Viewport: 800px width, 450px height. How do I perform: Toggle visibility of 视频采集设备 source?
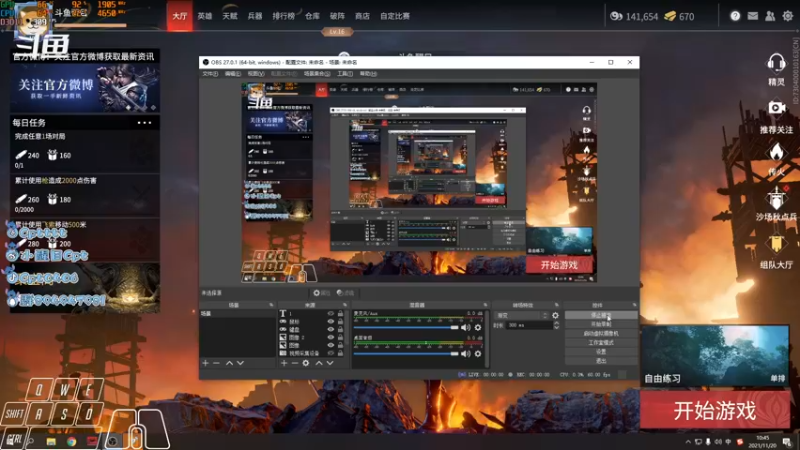[x=331, y=353]
